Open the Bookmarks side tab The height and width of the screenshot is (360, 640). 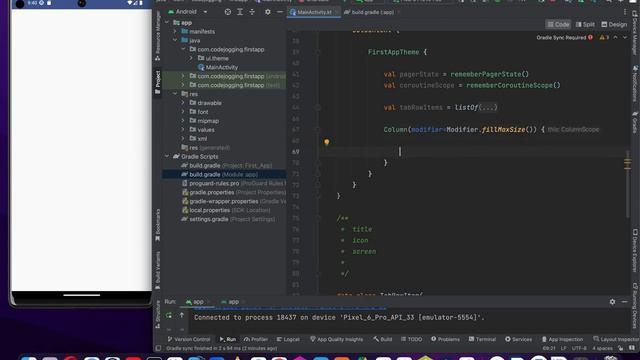[158, 225]
